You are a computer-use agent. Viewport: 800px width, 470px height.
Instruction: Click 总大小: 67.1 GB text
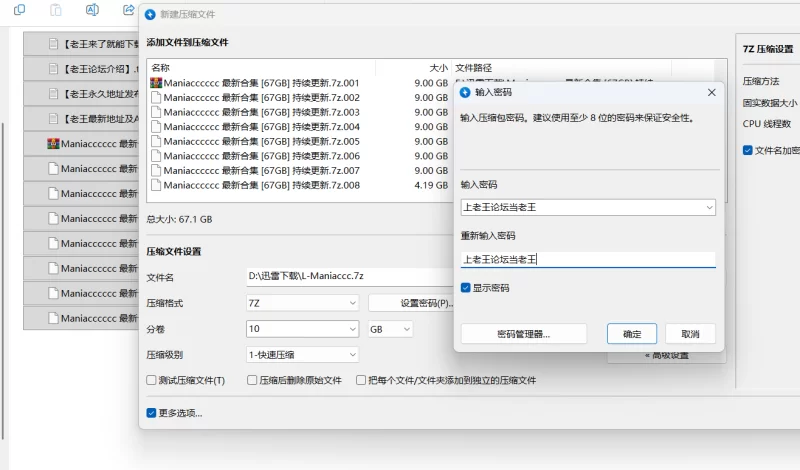(179, 219)
